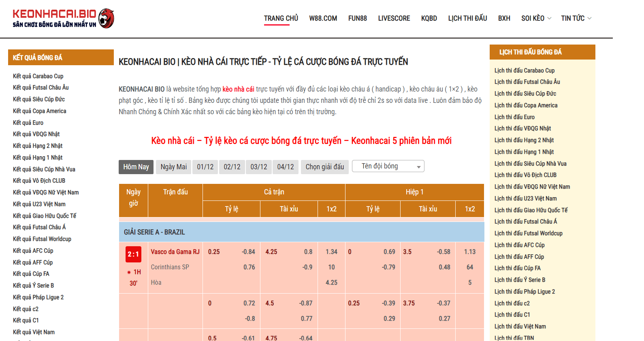Screen dimensions: 644x341
Task: Open Kết quả Giao Hữu Quốc Tế link
Action: pos(45,216)
